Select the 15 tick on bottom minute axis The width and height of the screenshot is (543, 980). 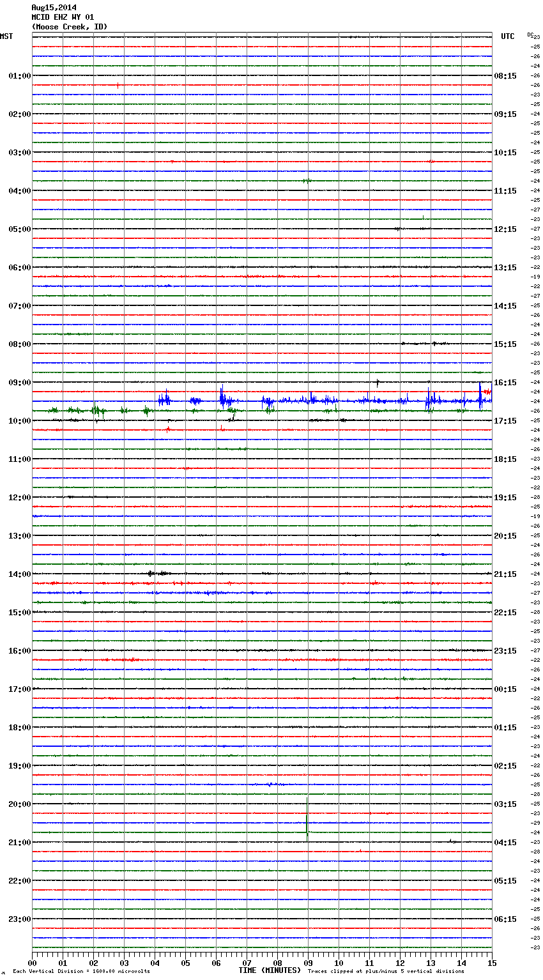pyautogui.click(x=492, y=963)
